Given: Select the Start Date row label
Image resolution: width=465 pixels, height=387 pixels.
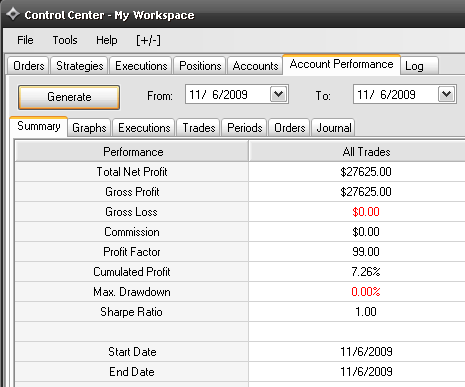Looking at the screenshot, I should 132,352.
